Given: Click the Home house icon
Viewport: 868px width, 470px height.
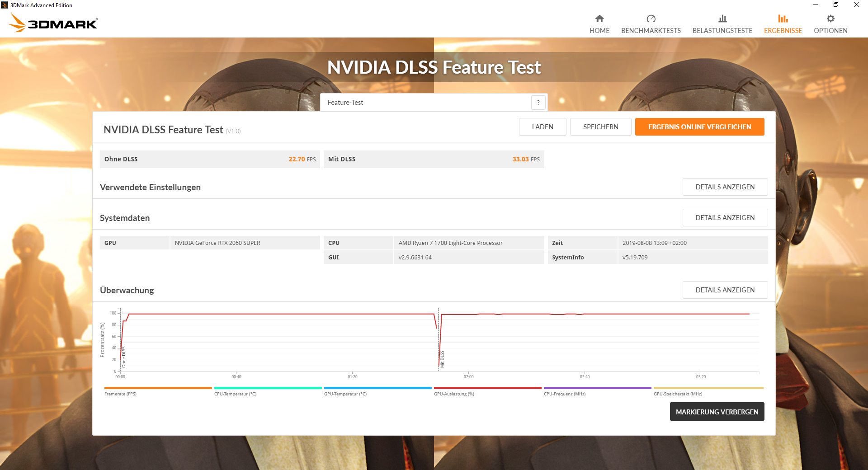Looking at the screenshot, I should point(599,19).
